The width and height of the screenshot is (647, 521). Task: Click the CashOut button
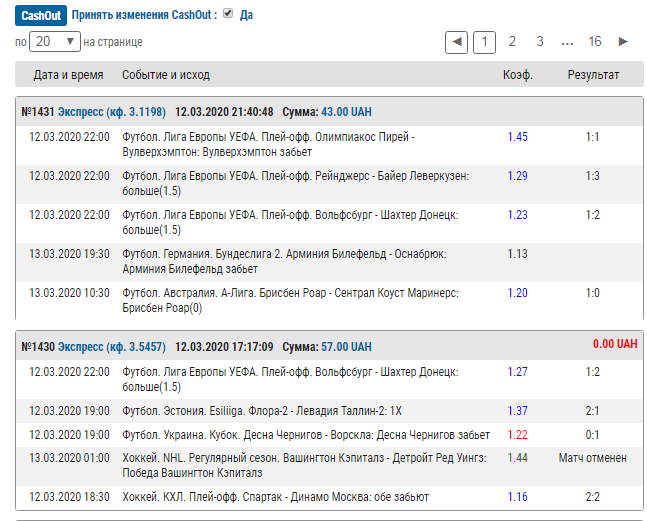[x=41, y=16]
